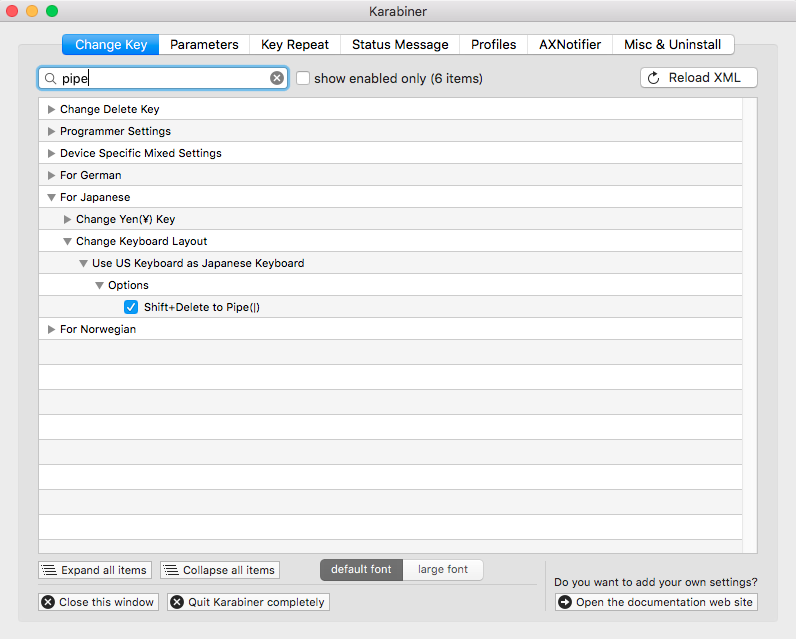The width and height of the screenshot is (796, 639).
Task: Clear the search field with the X icon
Action: point(277,78)
